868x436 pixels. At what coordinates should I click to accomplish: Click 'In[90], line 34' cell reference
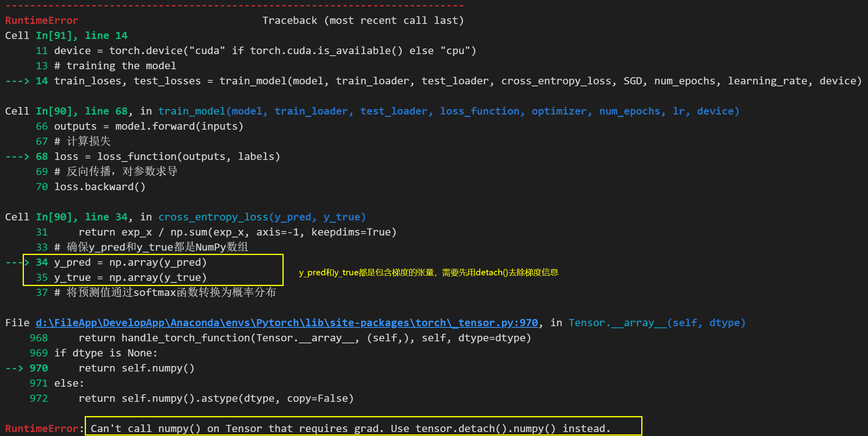click(x=82, y=217)
